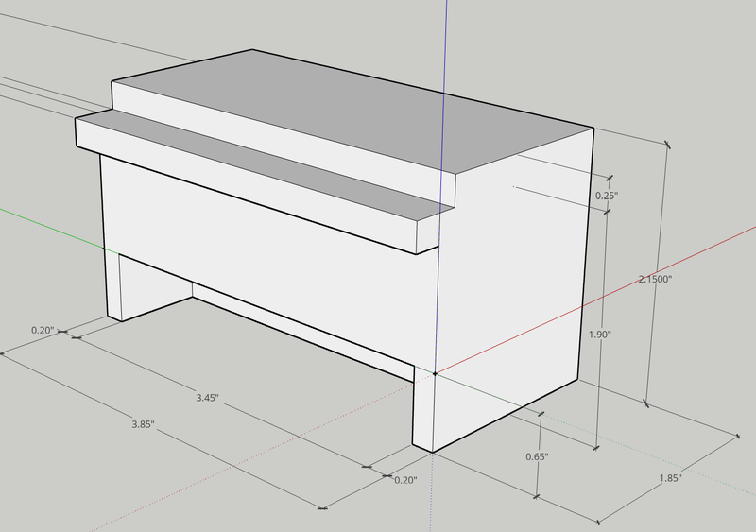756x532 pixels.
Task: Click the 3.45" dimension label
Action: click(207, 398)
